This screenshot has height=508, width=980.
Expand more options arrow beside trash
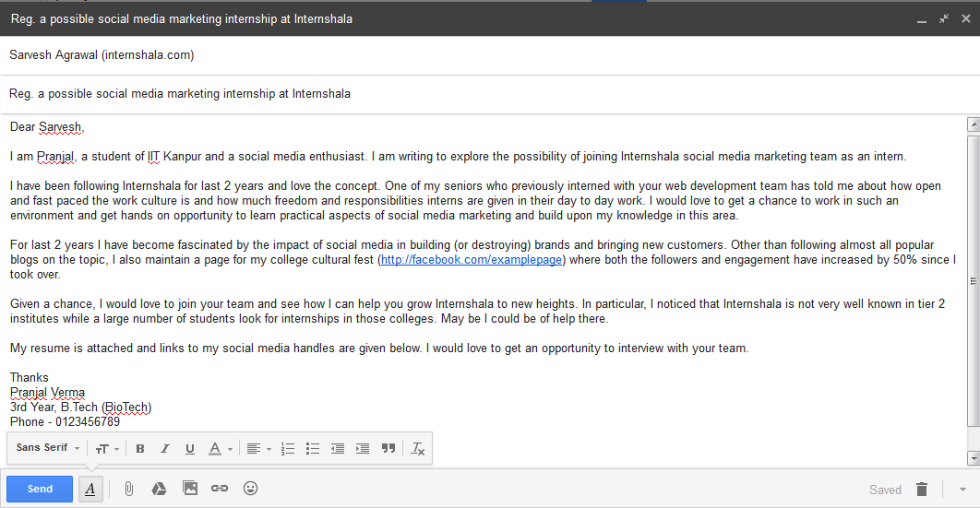[x=962, y=490]
